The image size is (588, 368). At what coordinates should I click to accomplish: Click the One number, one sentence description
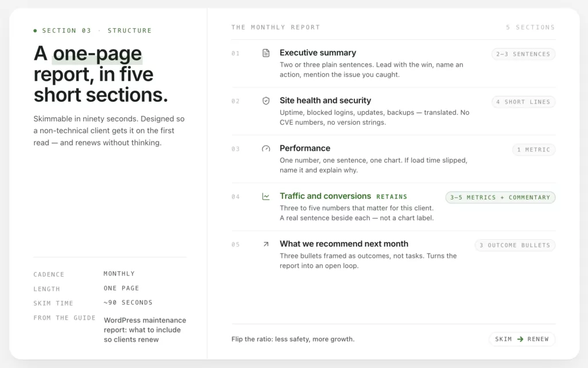373,165
